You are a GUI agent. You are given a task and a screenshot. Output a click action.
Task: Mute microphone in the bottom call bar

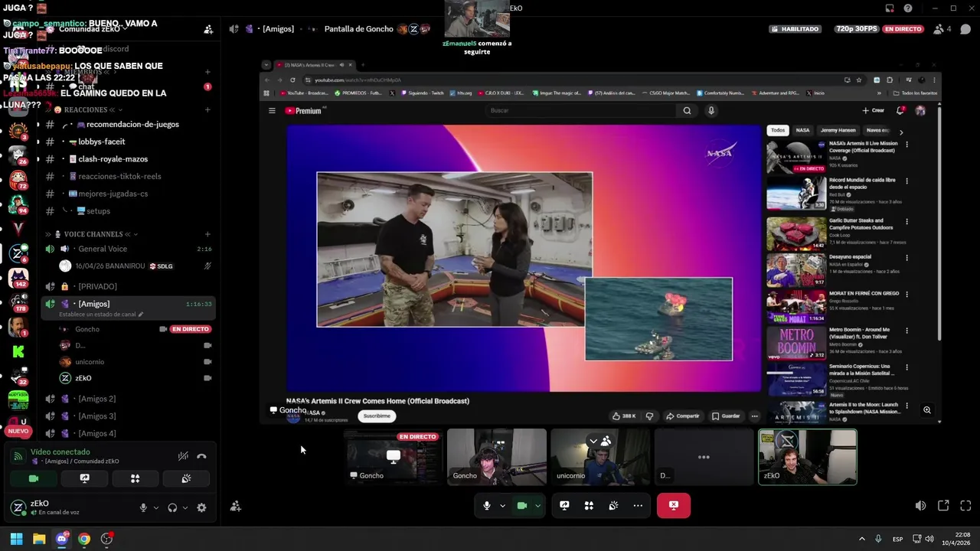coord(486,505)
